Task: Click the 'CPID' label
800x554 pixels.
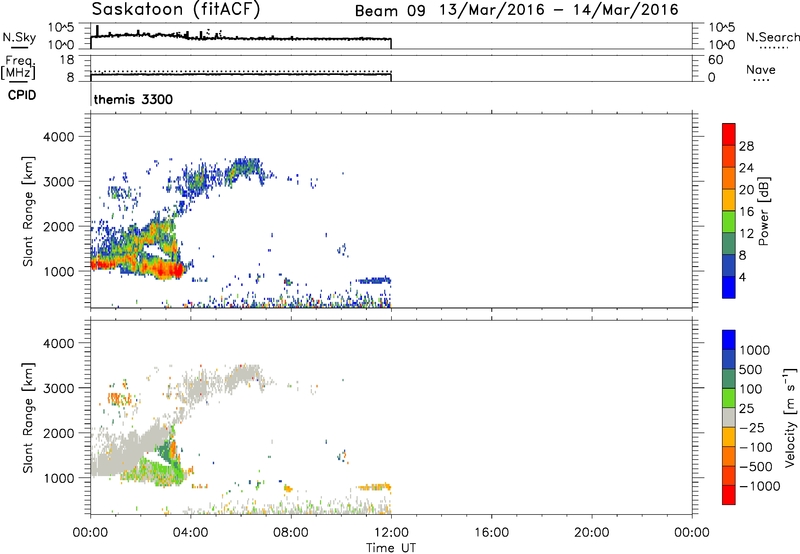Action: (22, 95)
